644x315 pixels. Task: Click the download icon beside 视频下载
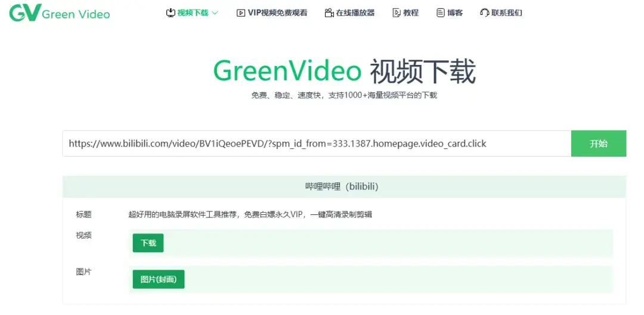click(x=170, y=13)
